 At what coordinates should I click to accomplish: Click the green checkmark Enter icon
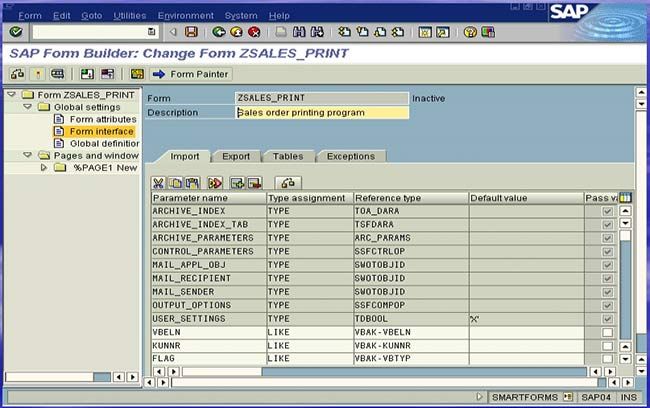(16, 32)
